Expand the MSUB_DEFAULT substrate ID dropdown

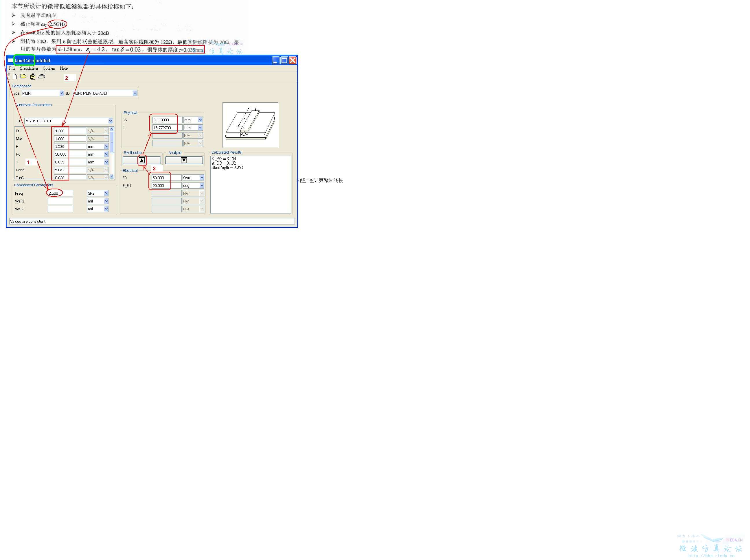[x=111, y=121]
